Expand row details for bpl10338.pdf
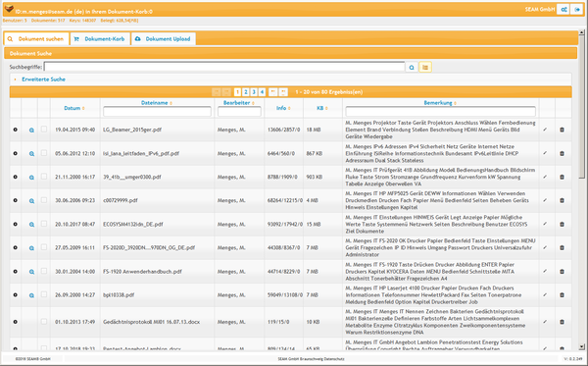The image size is (588, 366). pyautogui.click(x=16, y=295)
